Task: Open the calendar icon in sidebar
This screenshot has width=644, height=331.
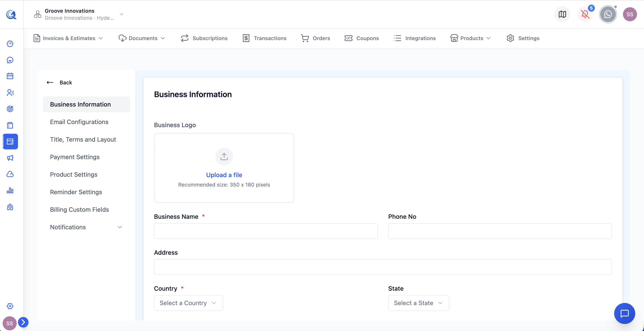Action: [10, 76]
